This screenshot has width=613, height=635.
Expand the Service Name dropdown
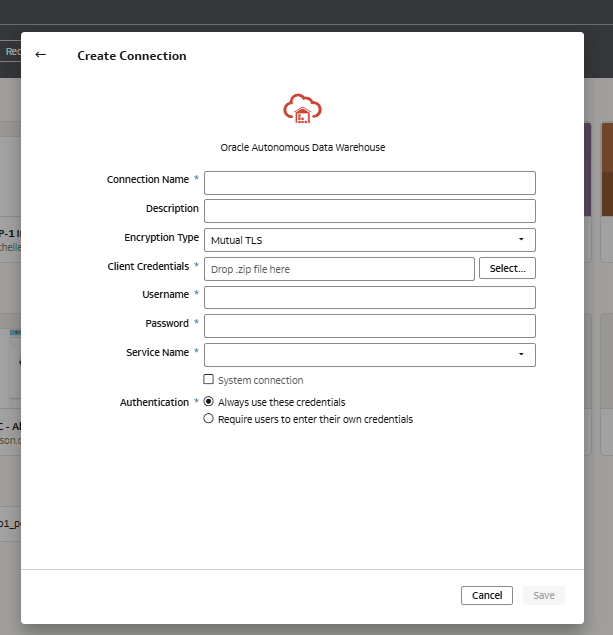coord(370,355)
